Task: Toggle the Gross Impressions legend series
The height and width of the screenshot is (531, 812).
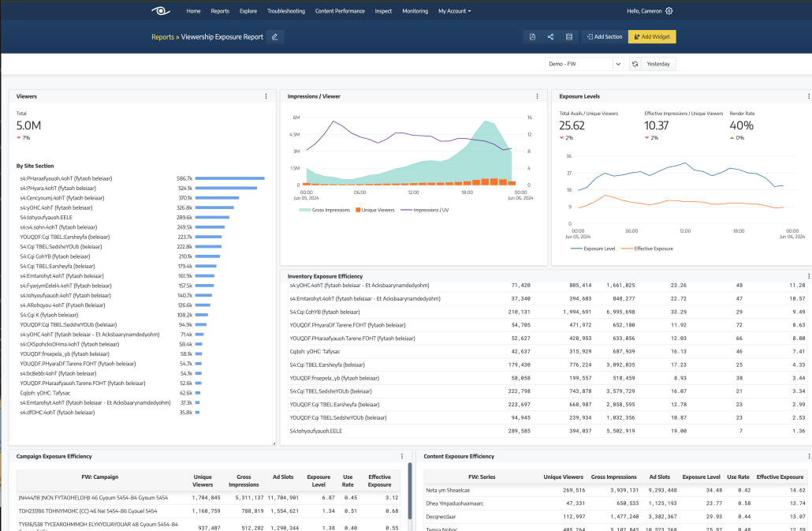Action: click(326, 210)
